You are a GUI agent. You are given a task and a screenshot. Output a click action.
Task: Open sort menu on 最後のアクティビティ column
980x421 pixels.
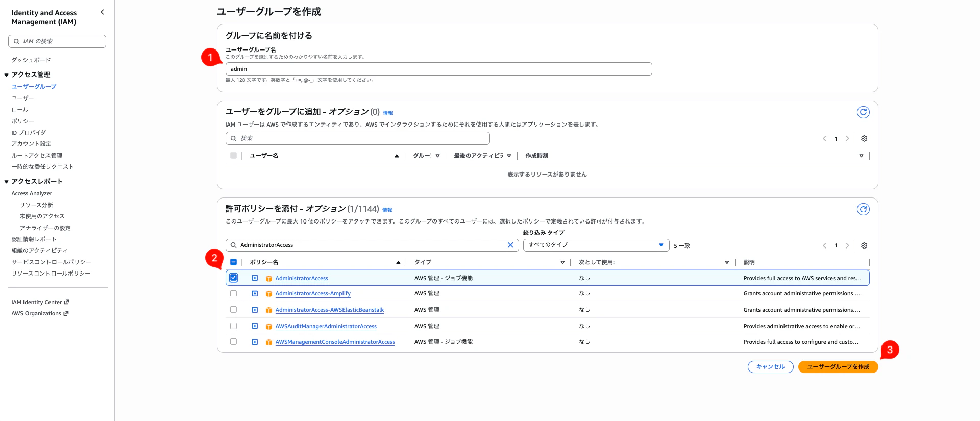coord(509,156)
